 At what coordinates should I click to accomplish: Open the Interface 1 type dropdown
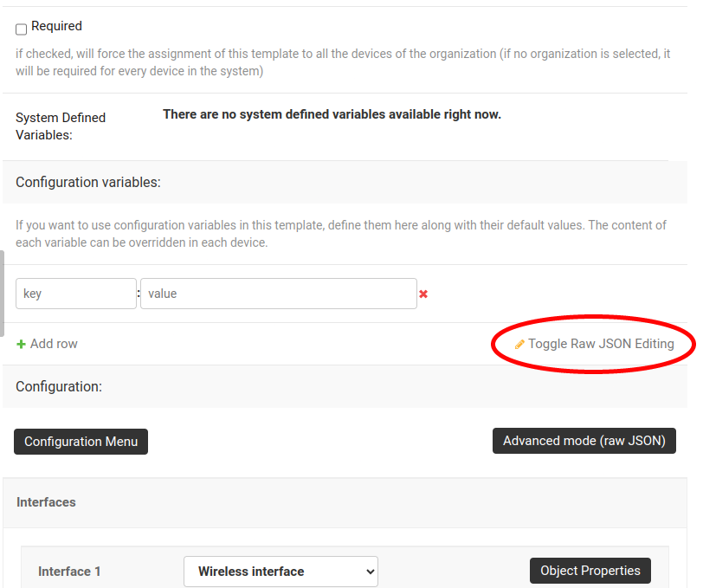click(x=281, y=572)
